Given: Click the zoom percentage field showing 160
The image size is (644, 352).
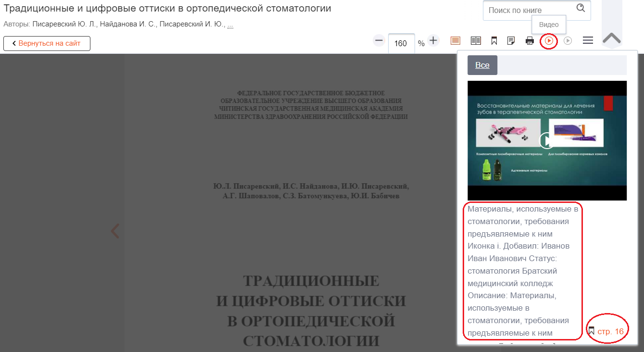Looking at the screenshot, I should click(x=401, y=43).
